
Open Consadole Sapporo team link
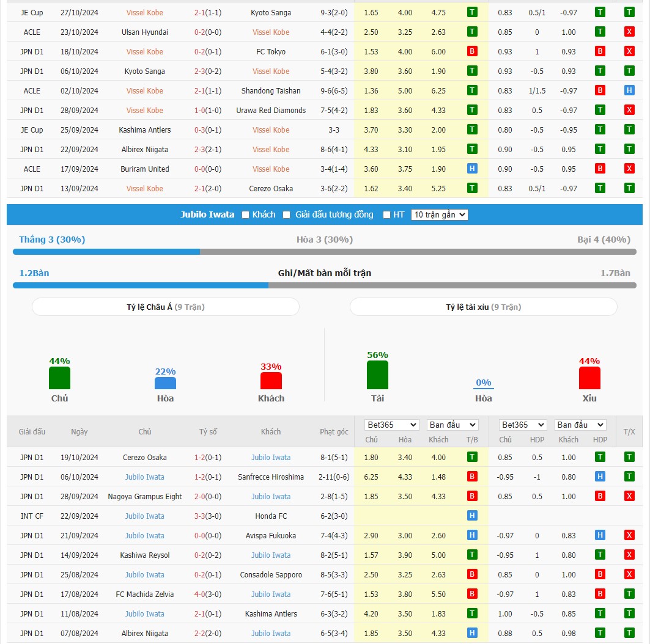(x=271, y=575)
